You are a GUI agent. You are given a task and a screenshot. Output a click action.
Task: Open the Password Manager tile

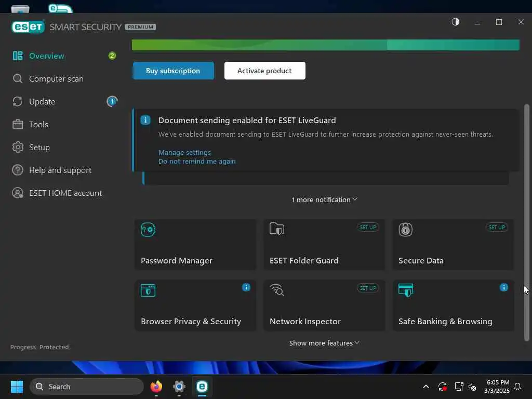click(x=195, y=245)
